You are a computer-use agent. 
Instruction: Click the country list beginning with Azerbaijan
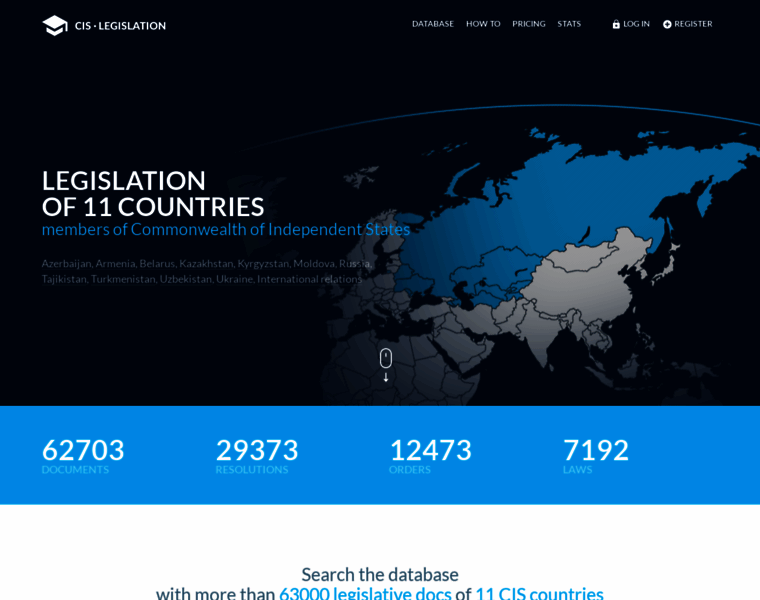tap(207, 271)
